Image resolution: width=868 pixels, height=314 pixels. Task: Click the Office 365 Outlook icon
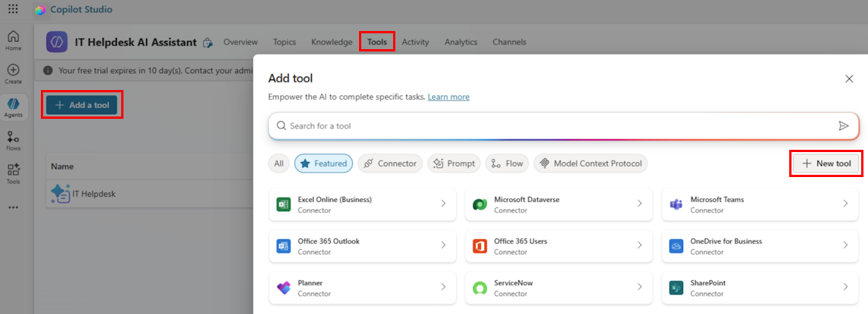click(x=283, y=246)
